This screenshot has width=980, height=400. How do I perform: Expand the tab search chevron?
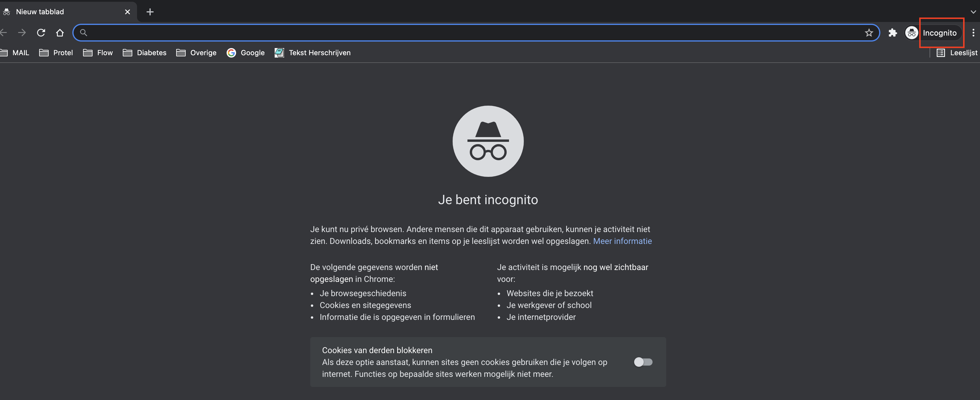(973, 12)
